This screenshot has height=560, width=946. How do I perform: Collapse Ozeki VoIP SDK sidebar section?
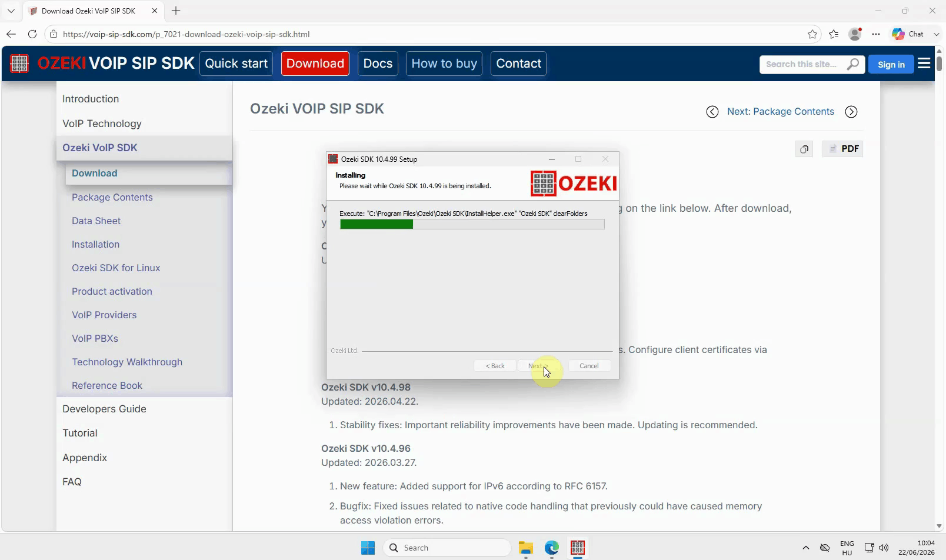pos(144,148)
